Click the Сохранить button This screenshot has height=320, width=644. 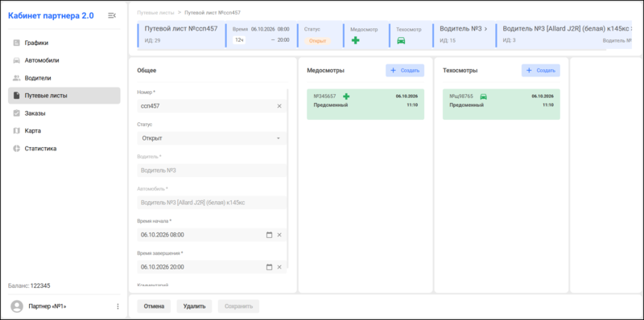click(238, 306)
